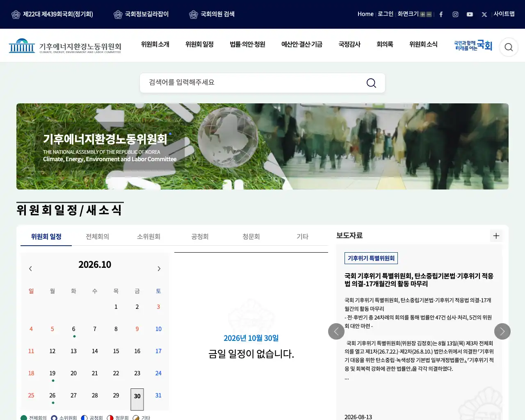This screenshot has height=420, width=525.
Task: Open 위원회 일정 menu in navigation bar
Action: coord(199,44)
